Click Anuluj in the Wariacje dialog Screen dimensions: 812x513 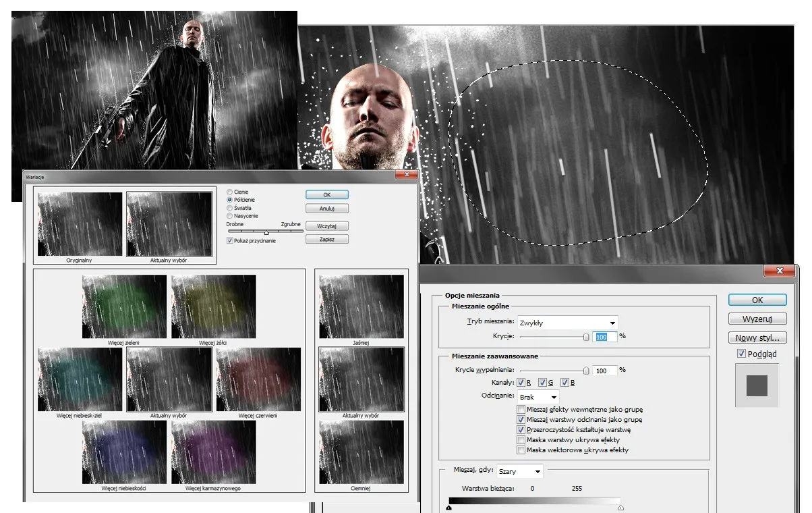[x=327, y=209]
